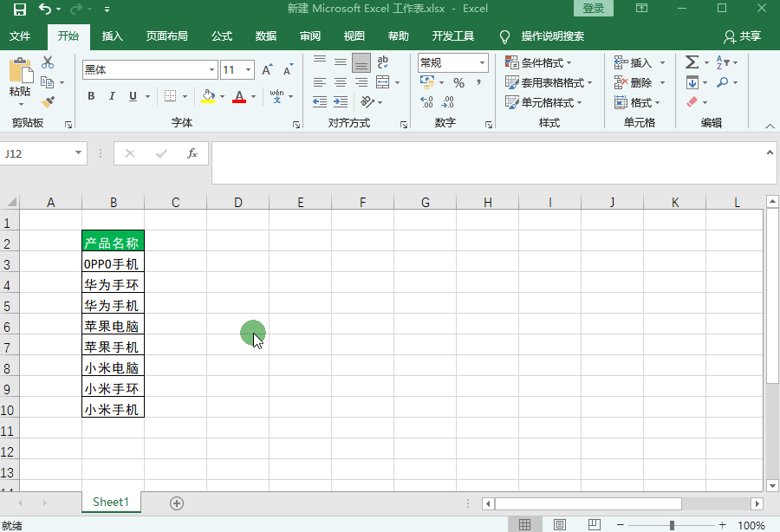Screen dimensions: 780x532
Task: Click the Increase Indent icon
Action: click(x=341, y=102)
